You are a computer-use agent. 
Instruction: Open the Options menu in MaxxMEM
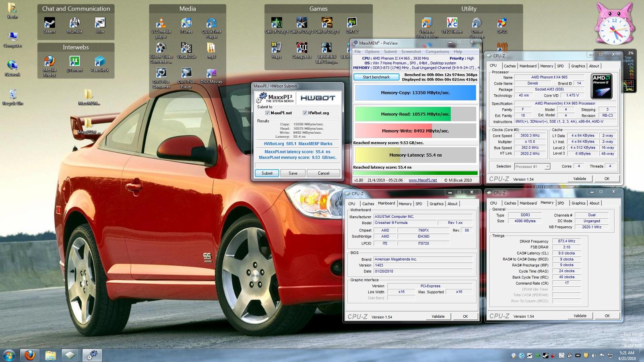[x=372, y=52]
